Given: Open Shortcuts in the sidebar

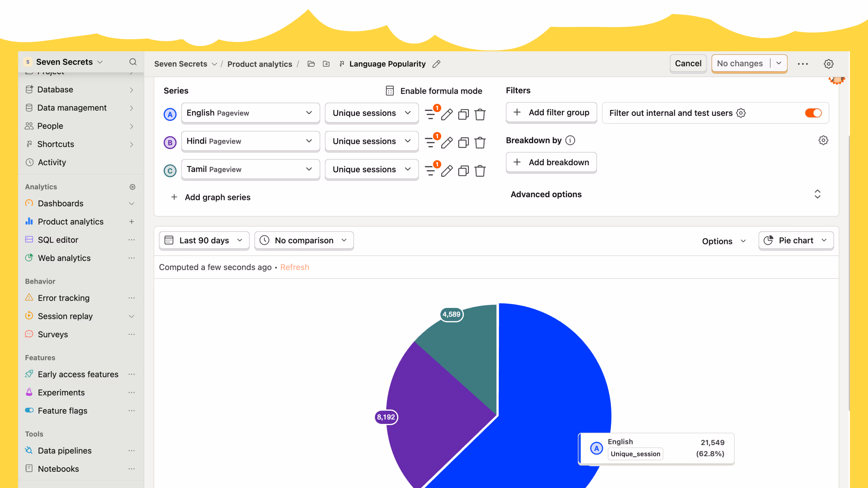Looking at the screenshot, I should click(80, 144).
